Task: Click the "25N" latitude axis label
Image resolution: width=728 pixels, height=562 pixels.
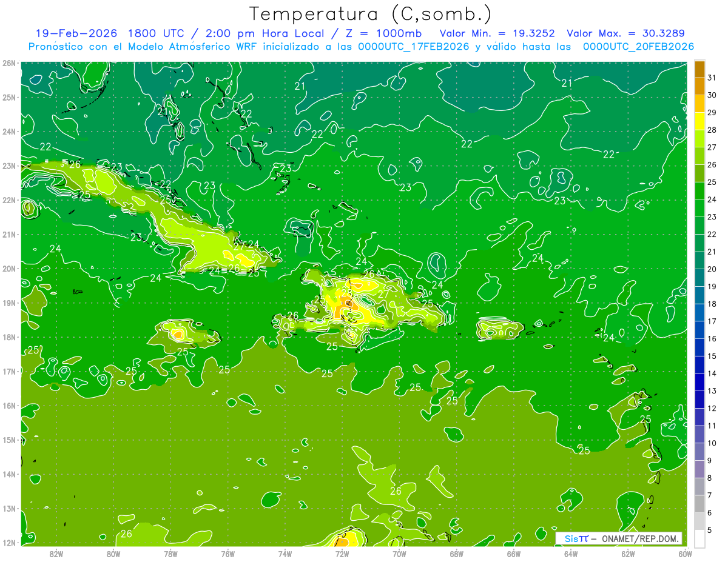Action: [x=9, y=97]
